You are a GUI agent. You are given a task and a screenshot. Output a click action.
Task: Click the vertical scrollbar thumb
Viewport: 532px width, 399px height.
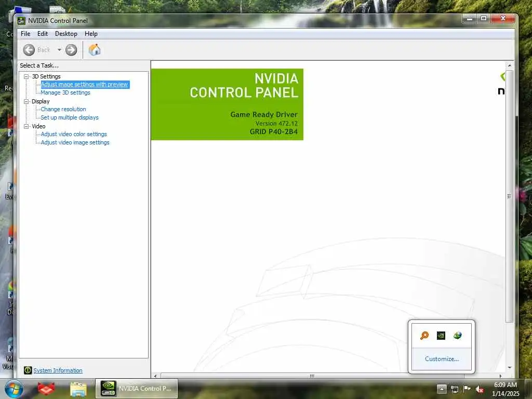[509, 196]
